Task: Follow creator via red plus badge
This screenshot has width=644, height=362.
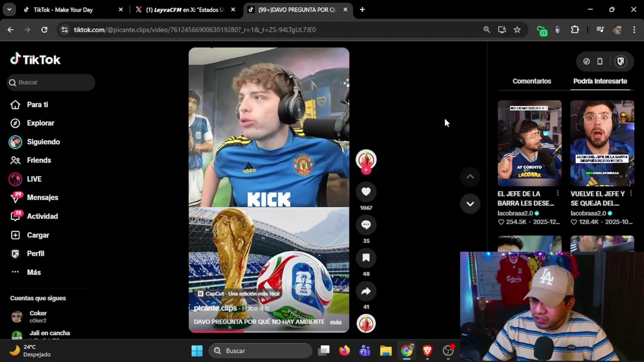Action: pyautogui.click(x=366, y=170)
